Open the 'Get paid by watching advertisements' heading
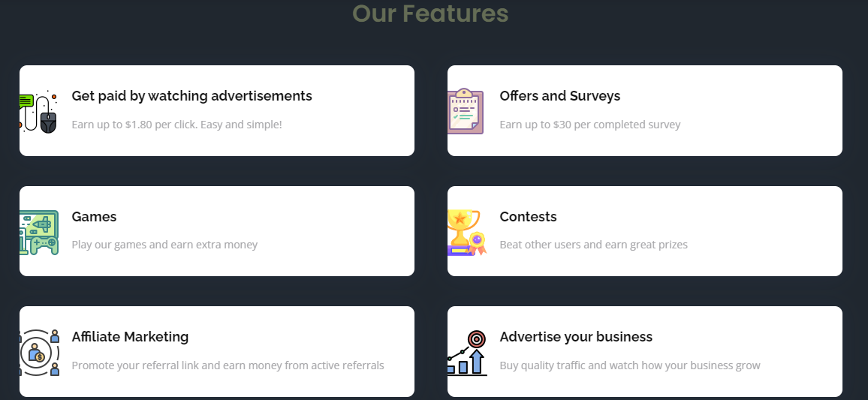868x400 pixels. 191,96
